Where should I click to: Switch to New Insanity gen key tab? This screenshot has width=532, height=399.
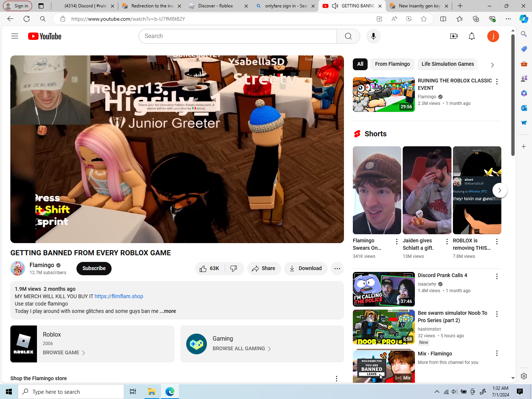(x=419, y=6)
